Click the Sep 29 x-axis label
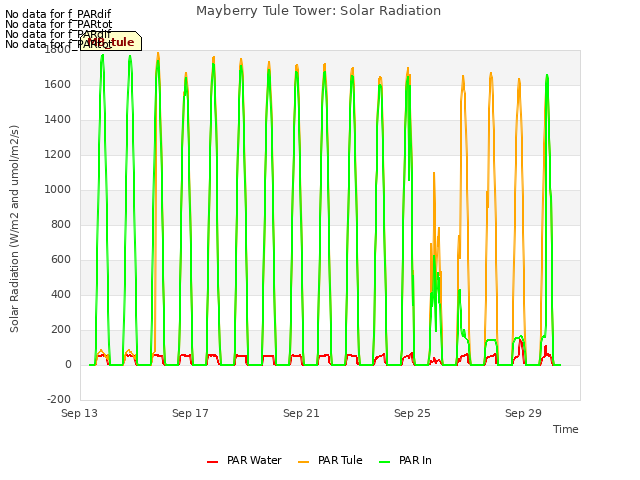This screenshot has width=640, height=480. (523, 413)
